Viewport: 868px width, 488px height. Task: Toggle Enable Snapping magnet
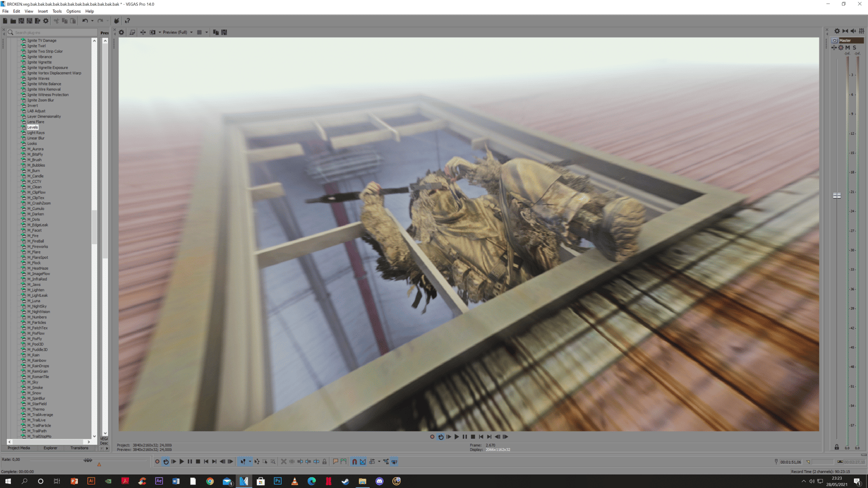click(355, 462)
